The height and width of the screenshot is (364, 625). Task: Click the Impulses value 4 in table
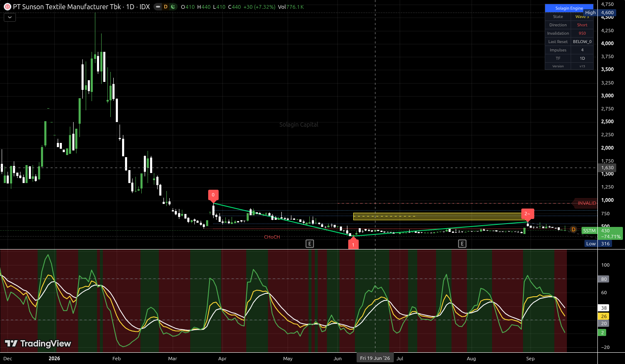pos(582,50)
